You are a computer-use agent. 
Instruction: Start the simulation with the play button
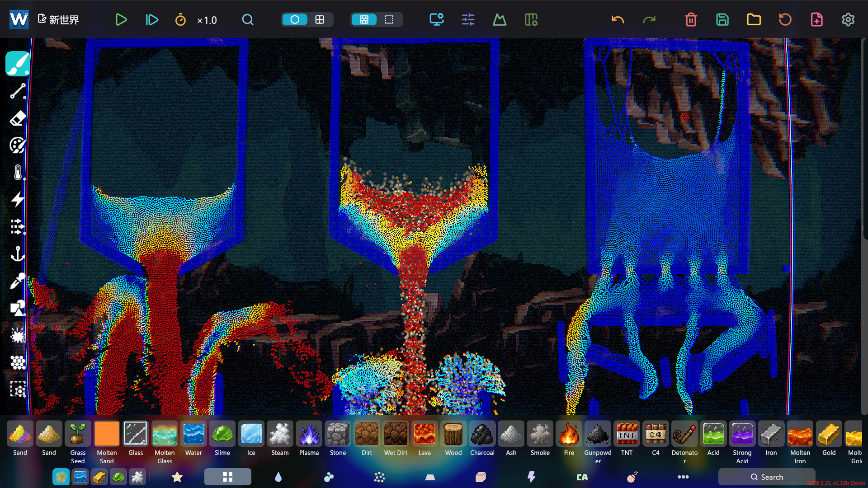121,20
